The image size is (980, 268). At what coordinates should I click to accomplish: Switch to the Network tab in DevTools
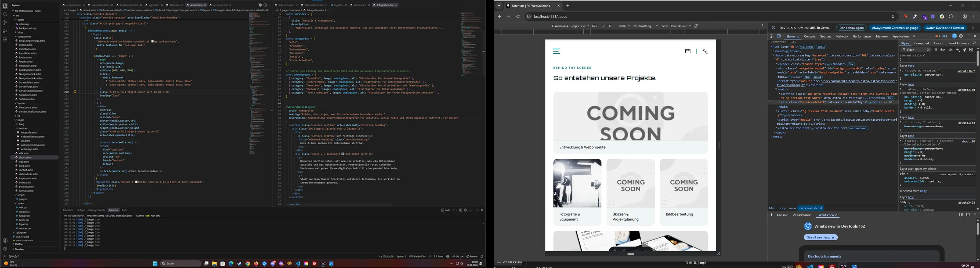coord(842,37)
